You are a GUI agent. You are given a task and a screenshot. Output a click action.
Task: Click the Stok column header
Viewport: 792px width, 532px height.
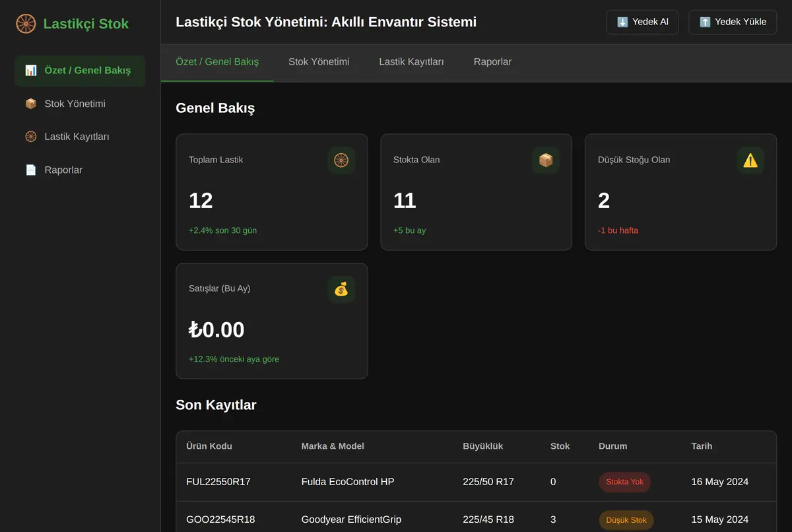[560, 446]
